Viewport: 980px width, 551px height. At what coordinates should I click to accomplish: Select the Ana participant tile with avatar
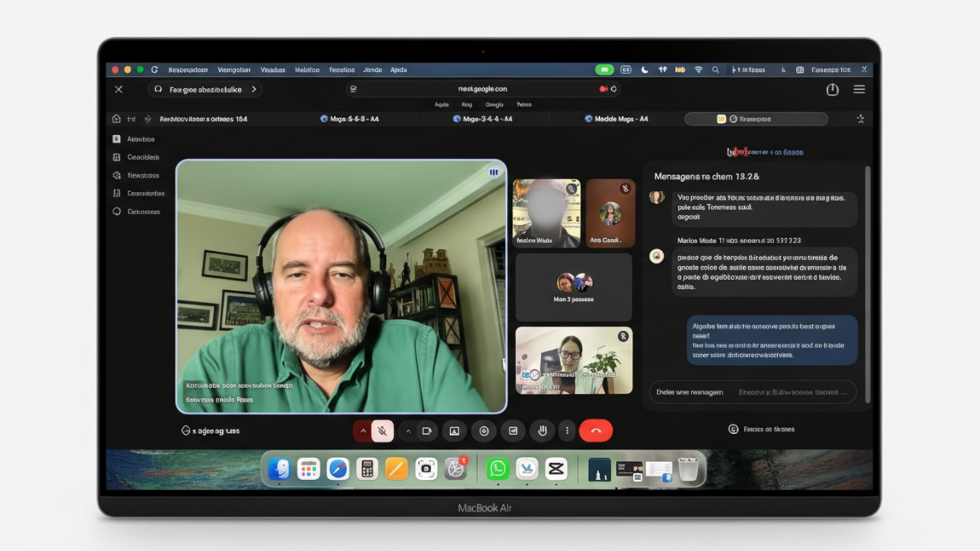[610, 213]
